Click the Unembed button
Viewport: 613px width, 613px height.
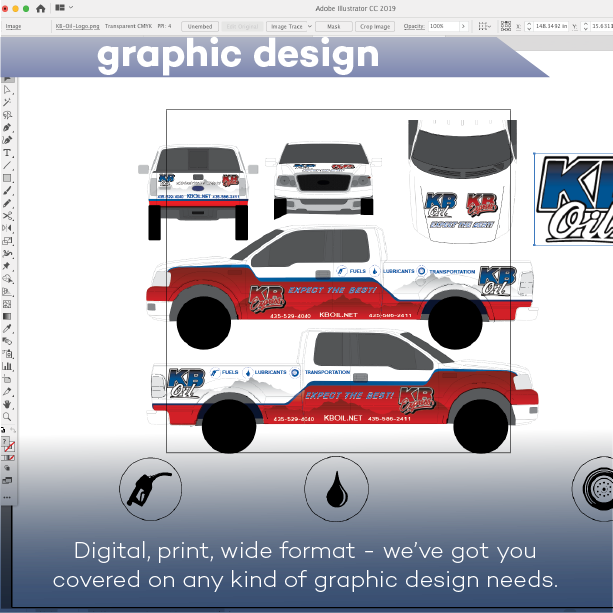(x=200, y=27)
